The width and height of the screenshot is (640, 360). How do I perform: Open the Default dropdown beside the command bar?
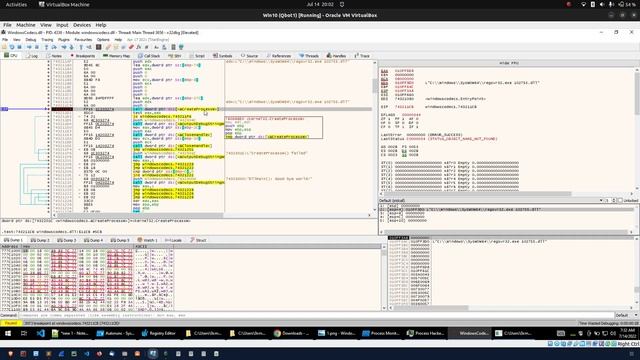tap(627, 315)
